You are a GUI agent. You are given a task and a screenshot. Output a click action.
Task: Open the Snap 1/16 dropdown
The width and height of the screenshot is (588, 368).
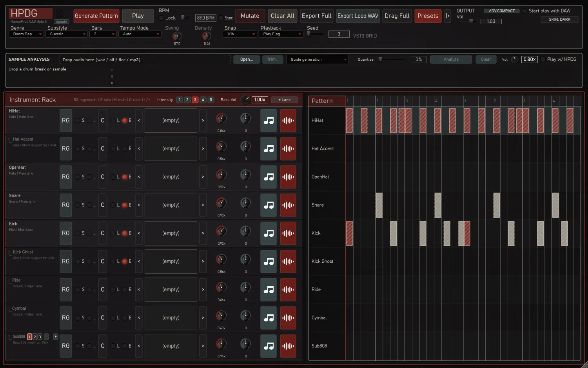240,34
